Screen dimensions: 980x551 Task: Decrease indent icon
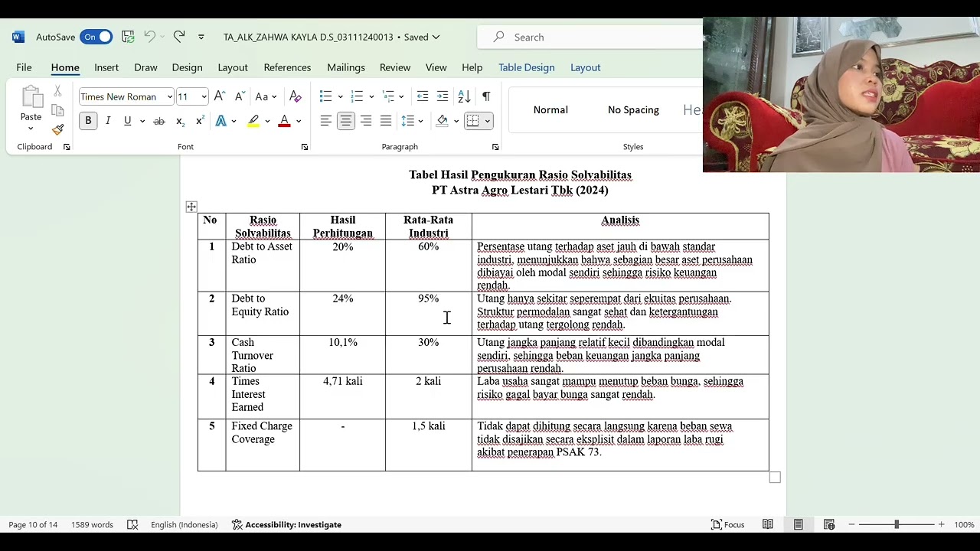click(x=423, y=96)
